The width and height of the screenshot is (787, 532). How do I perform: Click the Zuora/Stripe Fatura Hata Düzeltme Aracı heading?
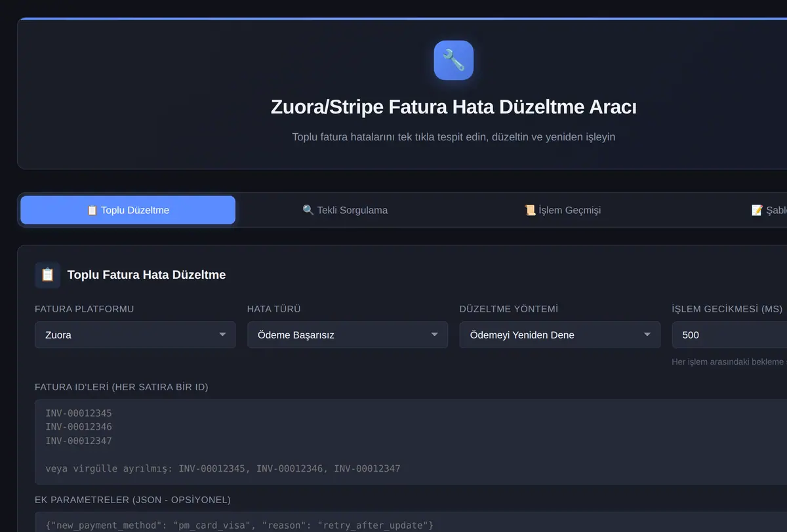(x=453, y=108)
